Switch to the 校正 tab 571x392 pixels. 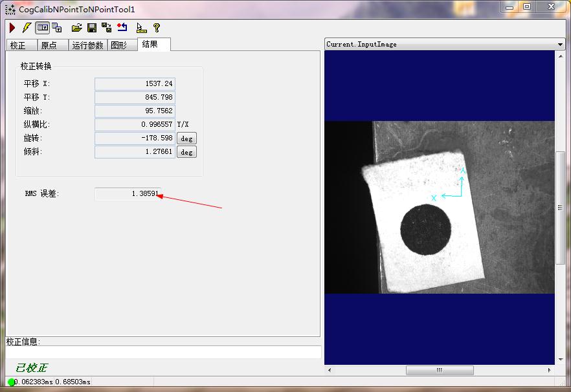tap(18, 45)
